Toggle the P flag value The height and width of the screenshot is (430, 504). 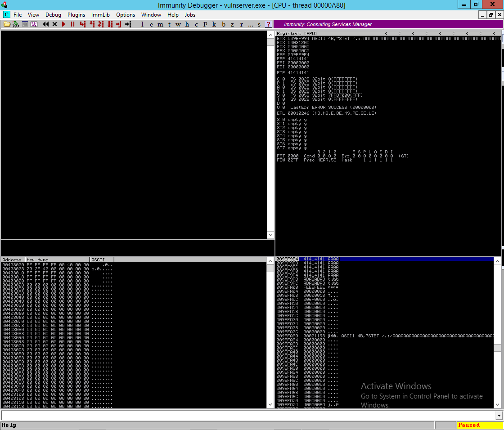(x=283, y=83)
